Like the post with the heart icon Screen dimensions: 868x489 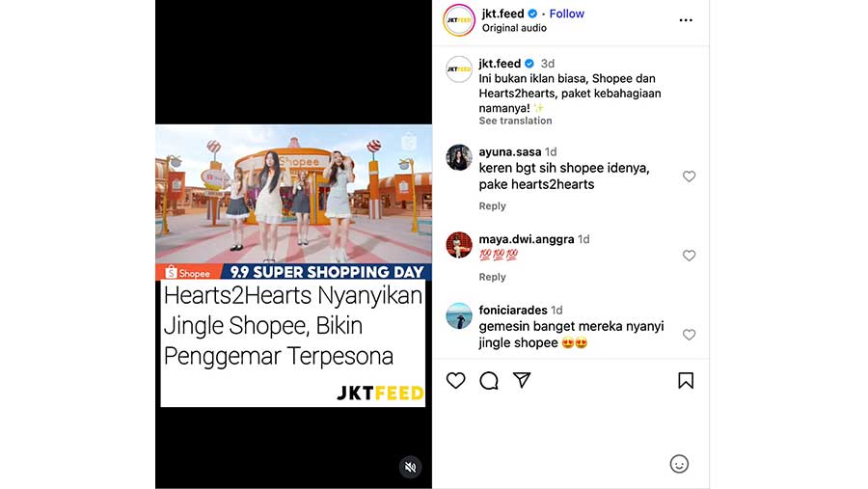click(455, 380)
